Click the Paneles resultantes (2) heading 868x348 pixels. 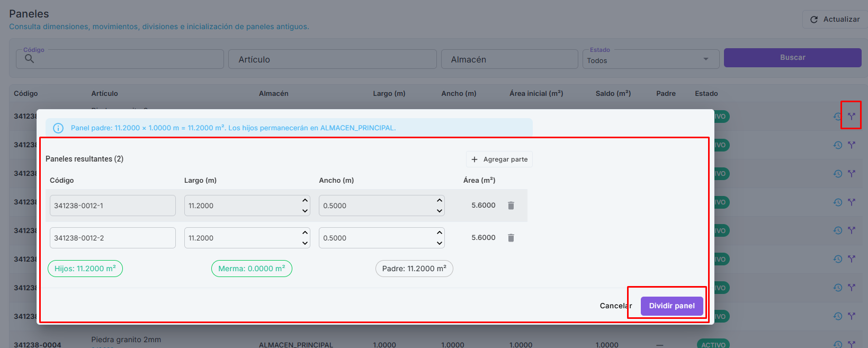click(x=85, y=159)
